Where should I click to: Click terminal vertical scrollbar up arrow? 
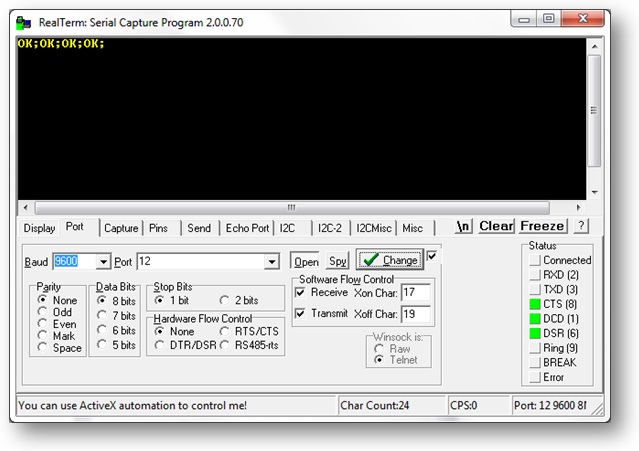[x=595, y=46]
